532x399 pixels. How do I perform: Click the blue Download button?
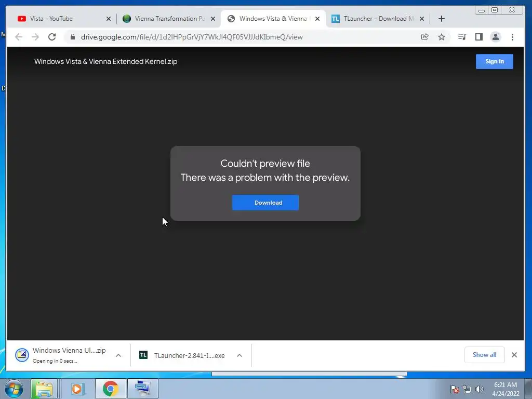click(265, 203)
